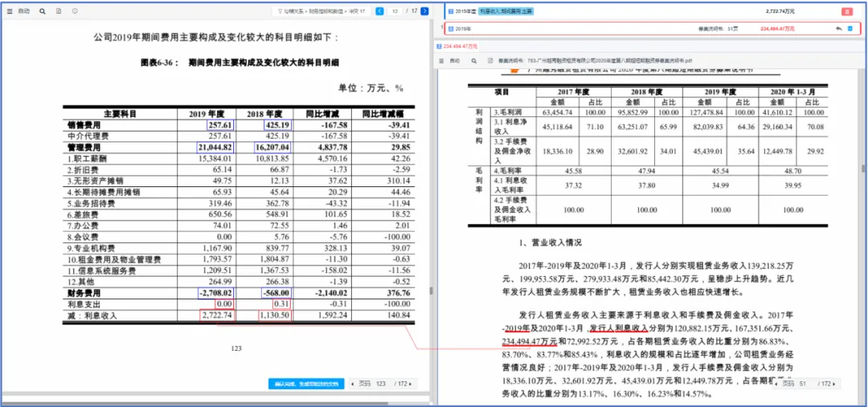Viewport: 868px width, 407px height.
Task: Open the left viewer's hamburger menu
Action: [x=9, y=11]
